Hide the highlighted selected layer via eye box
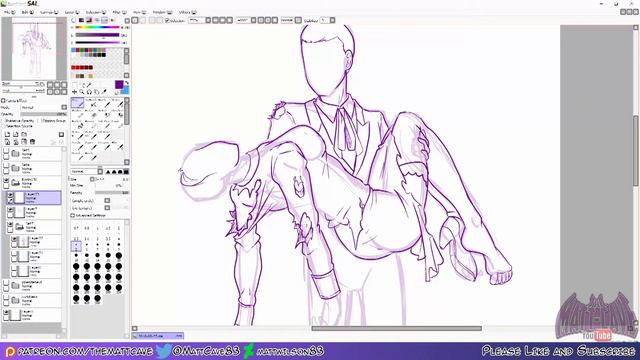Screen dimensions: 640x360 coord(10,196)
